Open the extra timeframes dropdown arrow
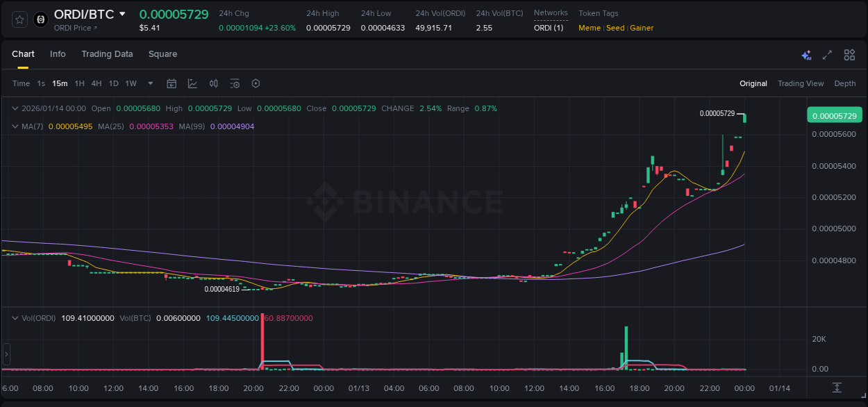Image resolution: width=868 pixels, height=407 pixels. 149,83
